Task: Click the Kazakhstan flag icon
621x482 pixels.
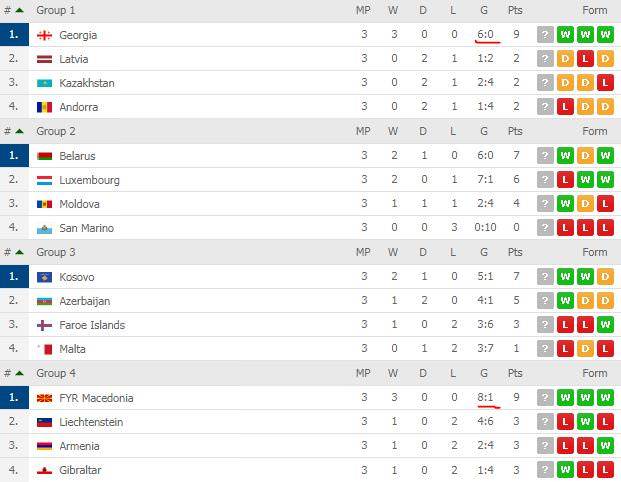Action: click(44, 83)
